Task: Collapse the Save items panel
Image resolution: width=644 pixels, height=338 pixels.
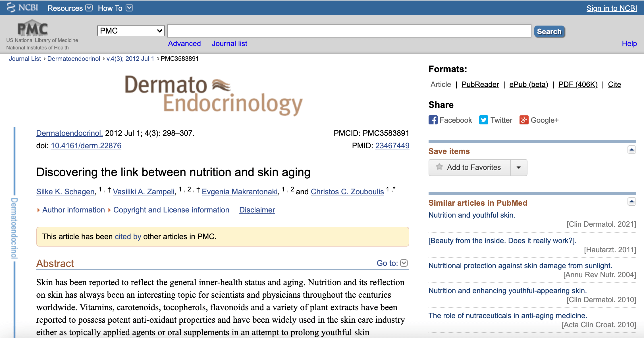Action: click(631, 150)
